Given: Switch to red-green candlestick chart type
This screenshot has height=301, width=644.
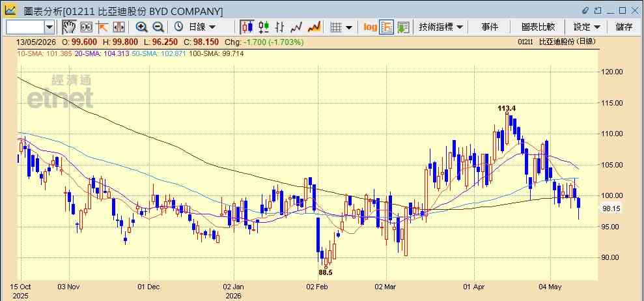Looking at the screenshot, I should pos(264,27).
